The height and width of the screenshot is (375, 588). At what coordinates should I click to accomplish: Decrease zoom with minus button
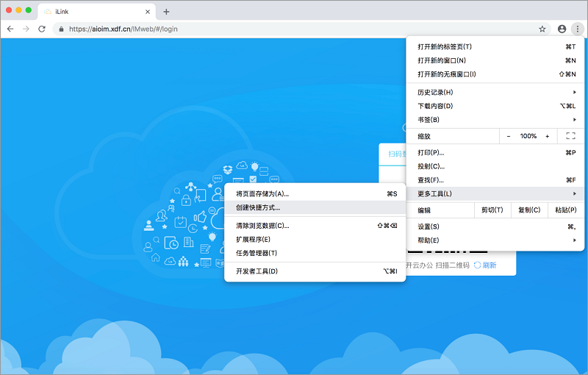click(x=509, y=136)
